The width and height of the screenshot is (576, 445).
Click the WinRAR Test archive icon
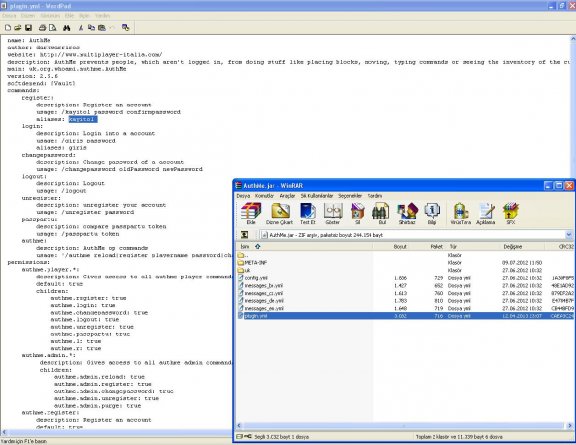pos(307,212)
